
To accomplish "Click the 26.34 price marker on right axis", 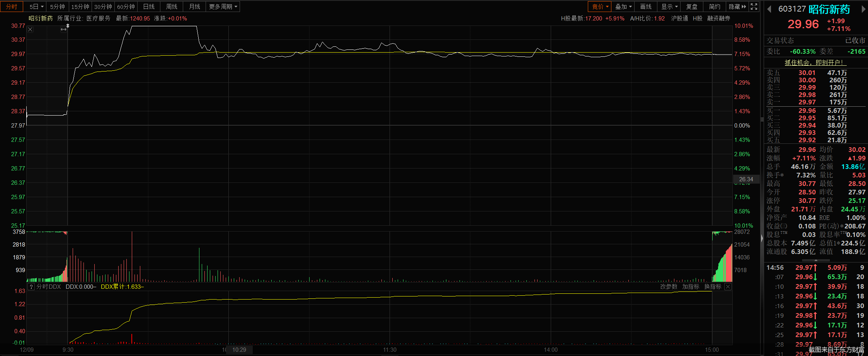I will tap(746, 179).
